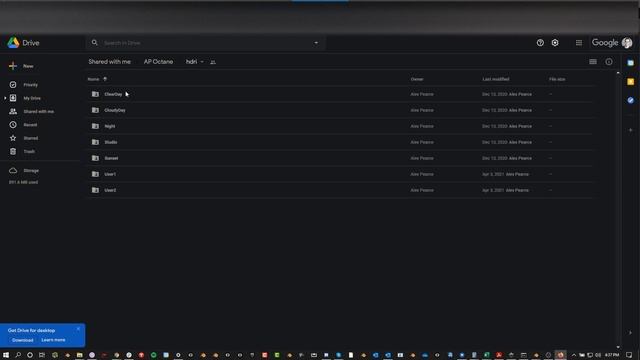Open Windows taskbar search

click(18, 355)
